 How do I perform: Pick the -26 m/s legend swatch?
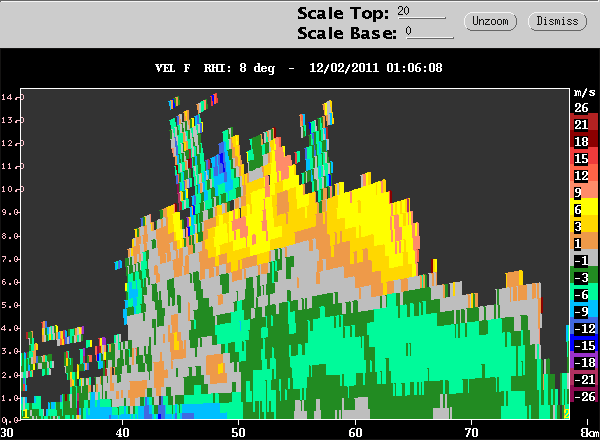pos(580,396)
